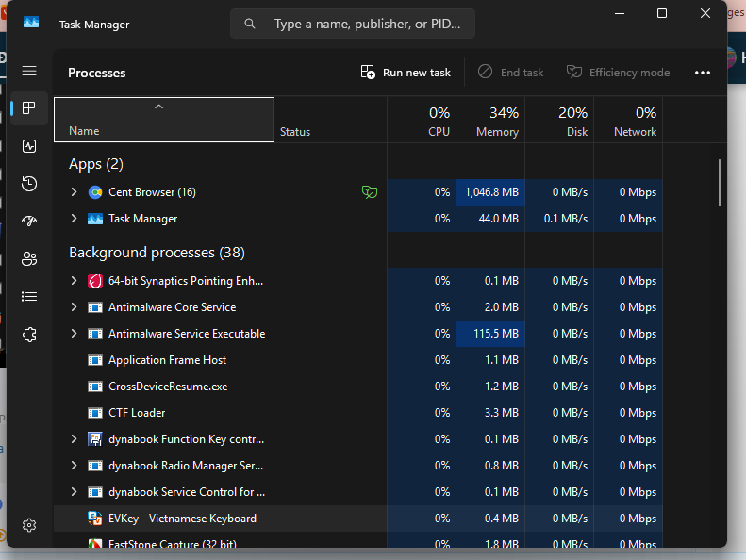Image resolution: width=746 pixels, height=560 pixels.
Task: Click the CrossDeviceResume.exe icon
Action: (x=95, y=387)
